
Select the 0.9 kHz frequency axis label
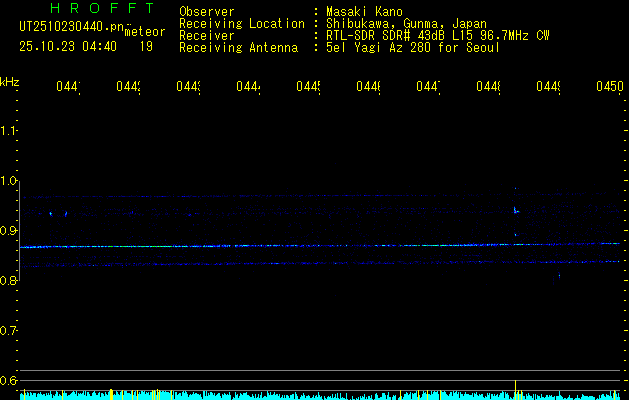(x=9, y=231)
